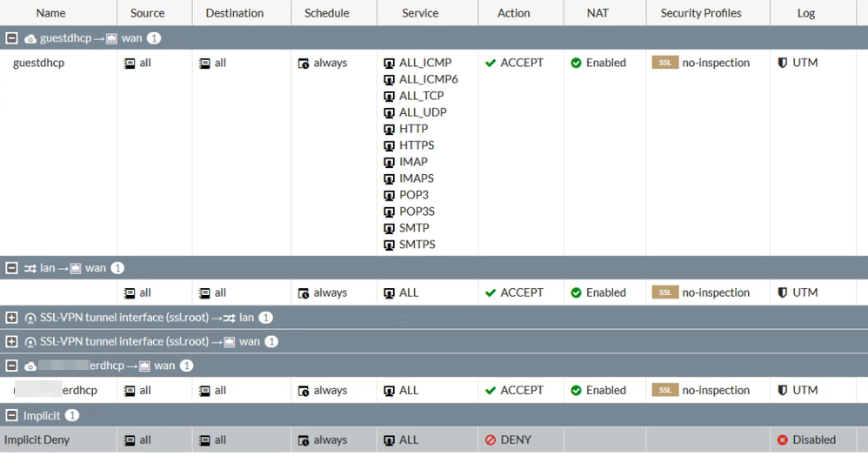The height and width of the screenshot is (470, 868).
Task: Click the green ACCEPT checkmark in lan row
Action: [x=491, y=292]
